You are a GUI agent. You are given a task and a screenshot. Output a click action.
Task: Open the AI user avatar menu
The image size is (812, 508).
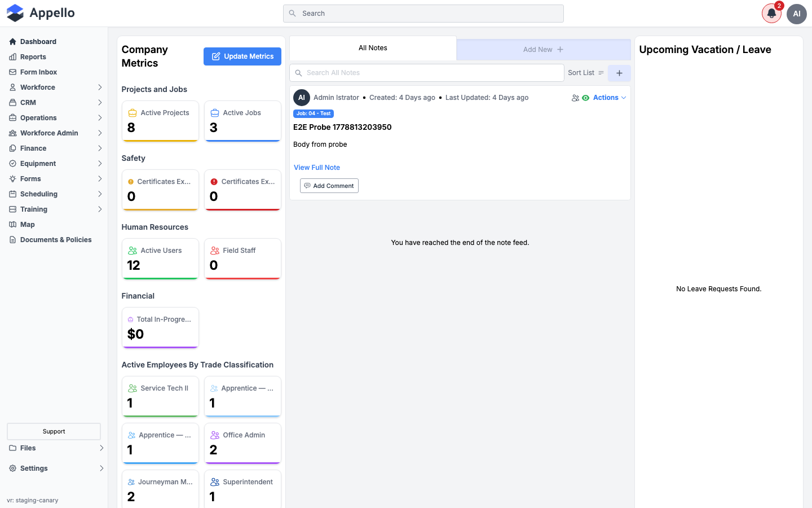pos(797,14)
